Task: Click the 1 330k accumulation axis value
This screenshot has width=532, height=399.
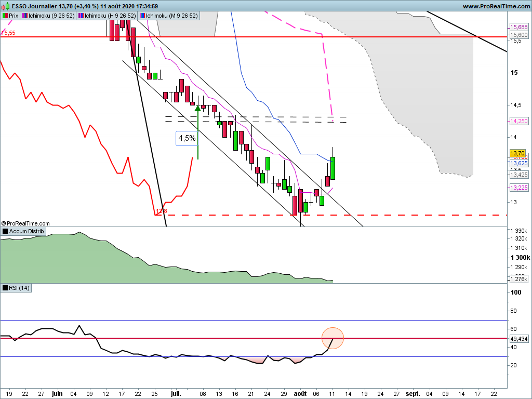Action: click(519, 231)
